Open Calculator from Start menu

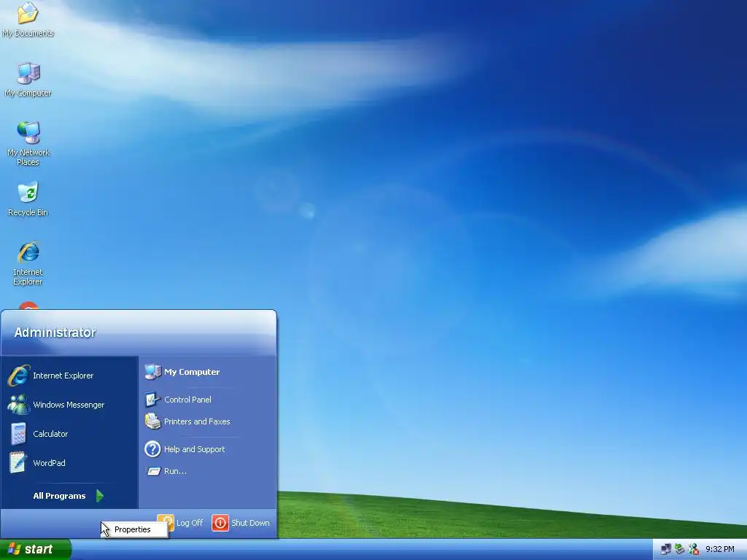69,434
